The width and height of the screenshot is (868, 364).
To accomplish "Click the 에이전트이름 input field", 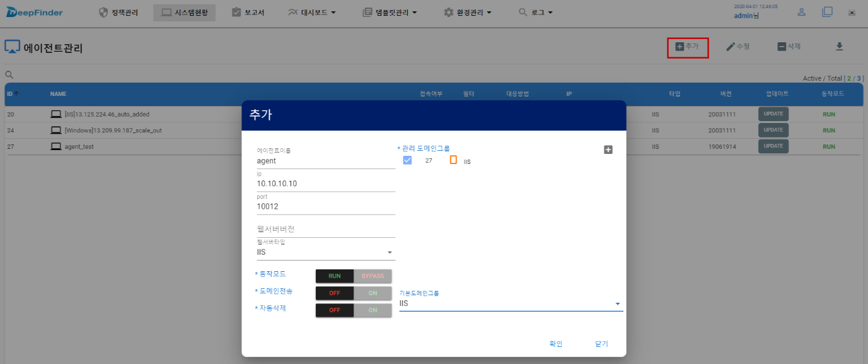I will pyautogui.click(x=326, y=161).
